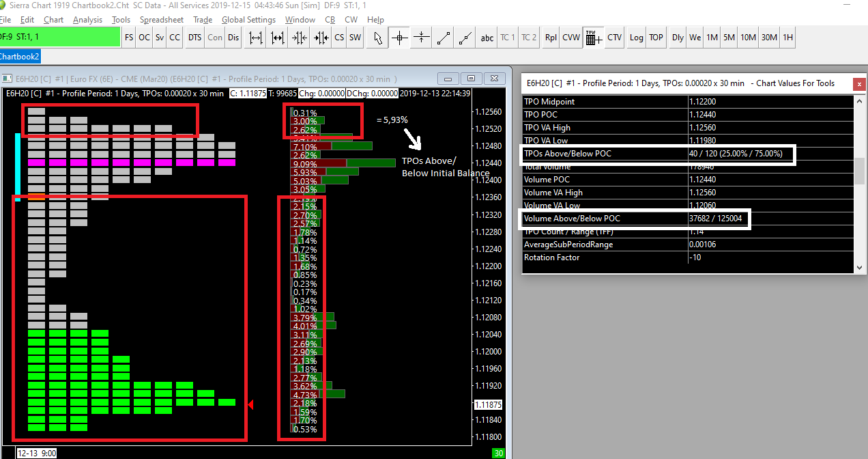Viewport: 868px width, 459px height.
Task: Click the DTS toolbar button
Action: [x=195, y=38]
